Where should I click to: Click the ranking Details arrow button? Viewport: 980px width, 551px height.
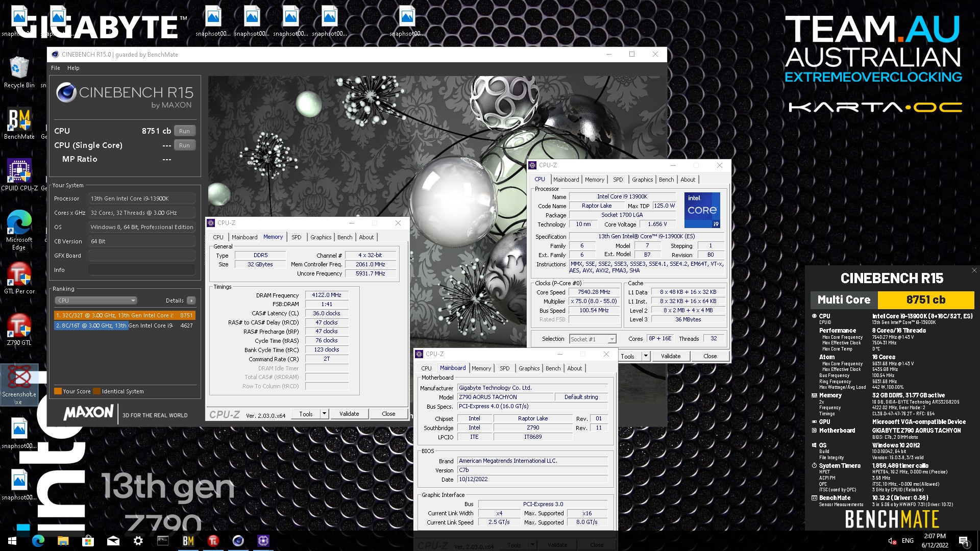click(x=191, y=300)
